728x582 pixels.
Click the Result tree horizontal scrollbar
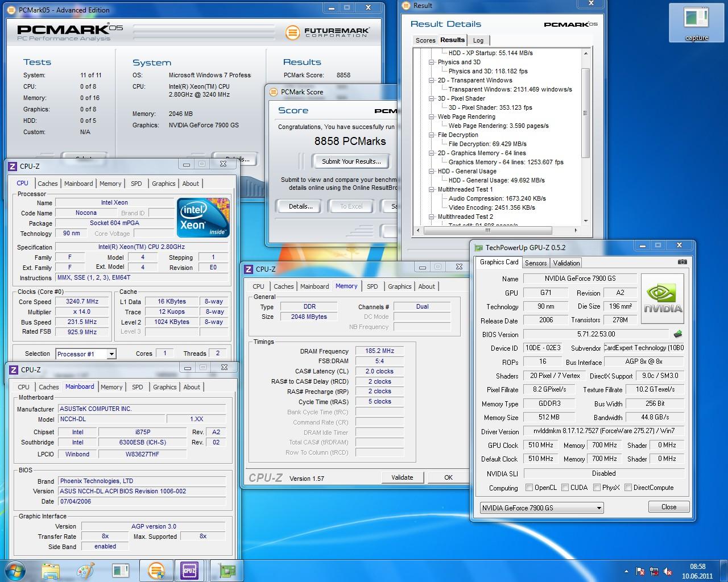[487, 231]
